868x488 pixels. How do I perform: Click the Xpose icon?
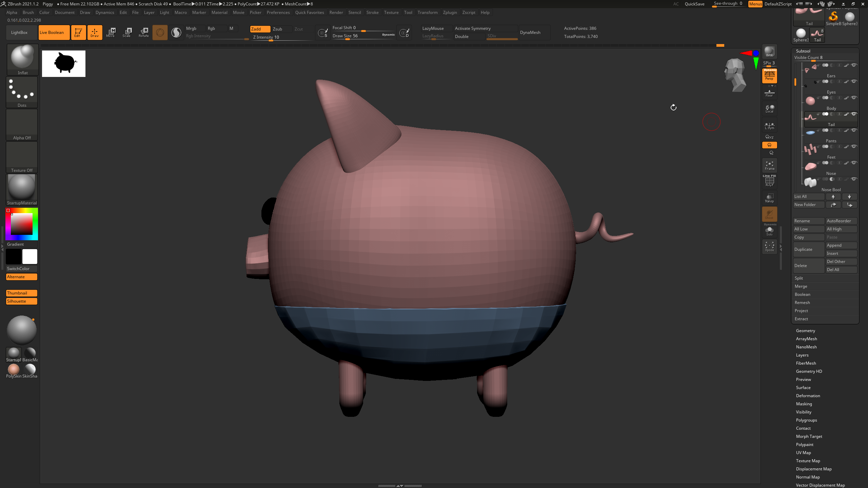pos(769,246)
